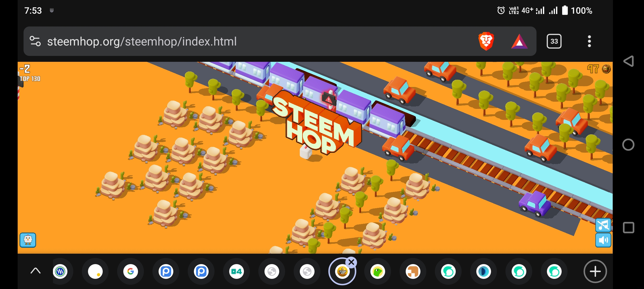Open site settings icon beside the URL
The height and width of the screenshot is (289, 644).
click(35, 41)
